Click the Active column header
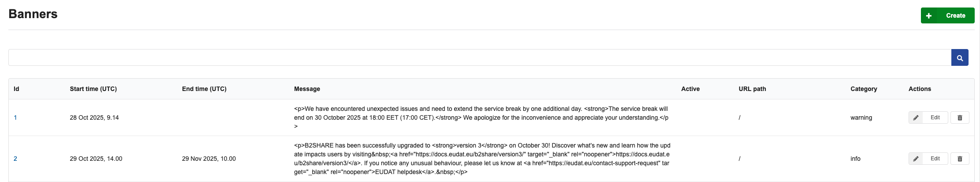Screen dimensions: 980x182 tap(690, 89)
